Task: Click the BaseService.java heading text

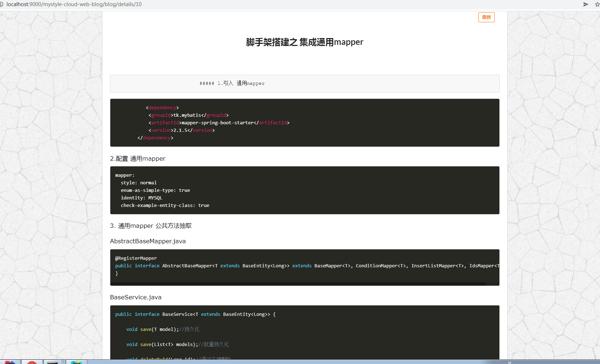Action: click(135, 297)
